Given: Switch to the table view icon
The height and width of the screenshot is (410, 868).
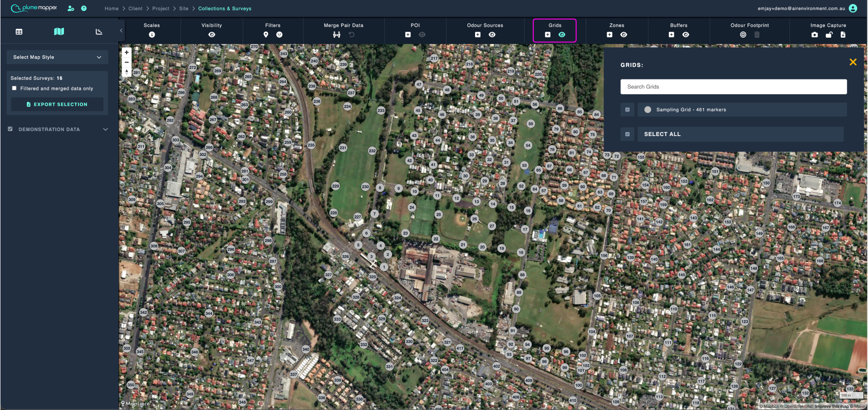Looking at the screenshot, I should pyautogui.click(x=19, y=32).
